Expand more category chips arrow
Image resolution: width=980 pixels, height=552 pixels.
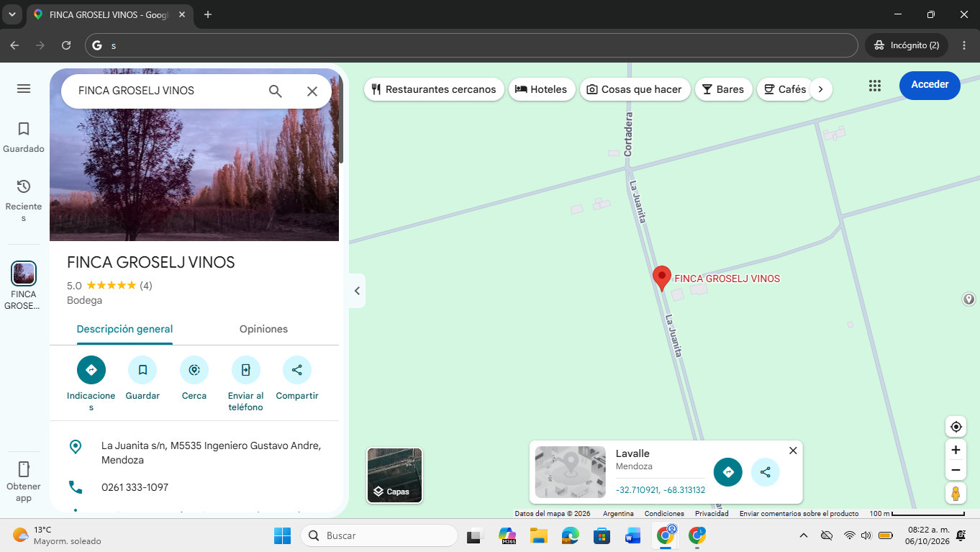point(821,89)
